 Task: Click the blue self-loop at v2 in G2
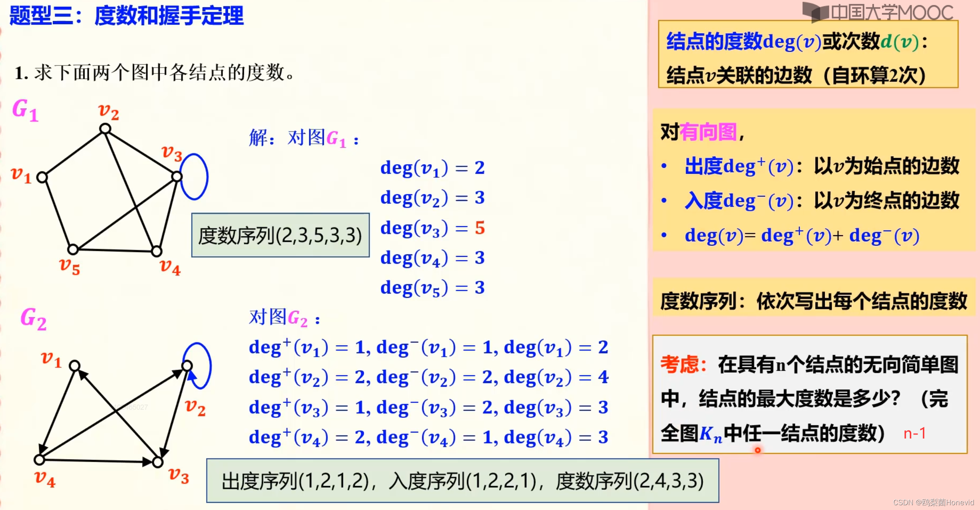tap(197, 365)
